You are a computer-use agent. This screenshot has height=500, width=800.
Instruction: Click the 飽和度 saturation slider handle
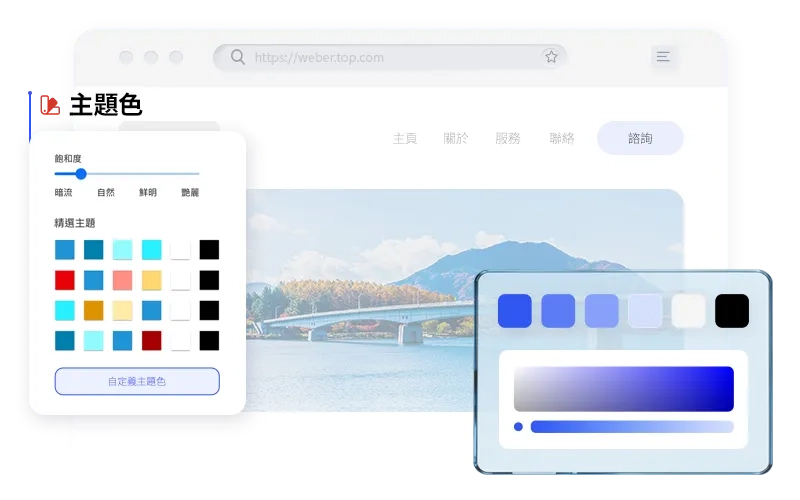click(81, 174)
